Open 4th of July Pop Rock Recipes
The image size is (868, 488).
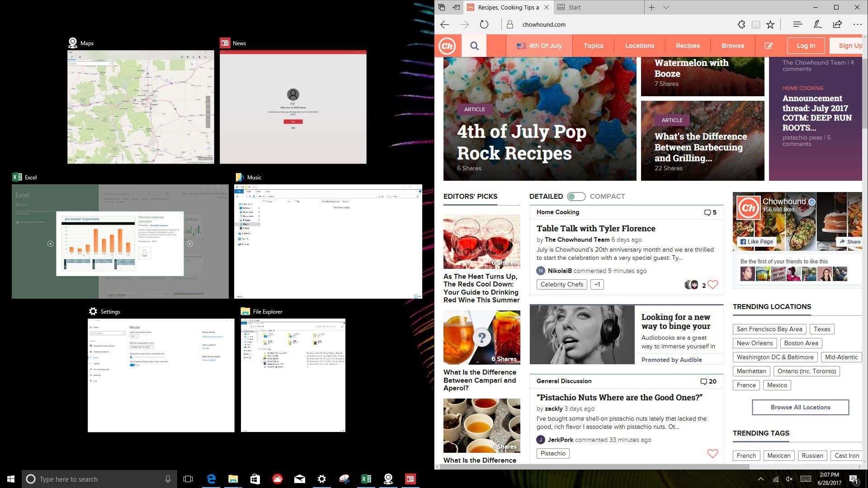click(522, 142)
